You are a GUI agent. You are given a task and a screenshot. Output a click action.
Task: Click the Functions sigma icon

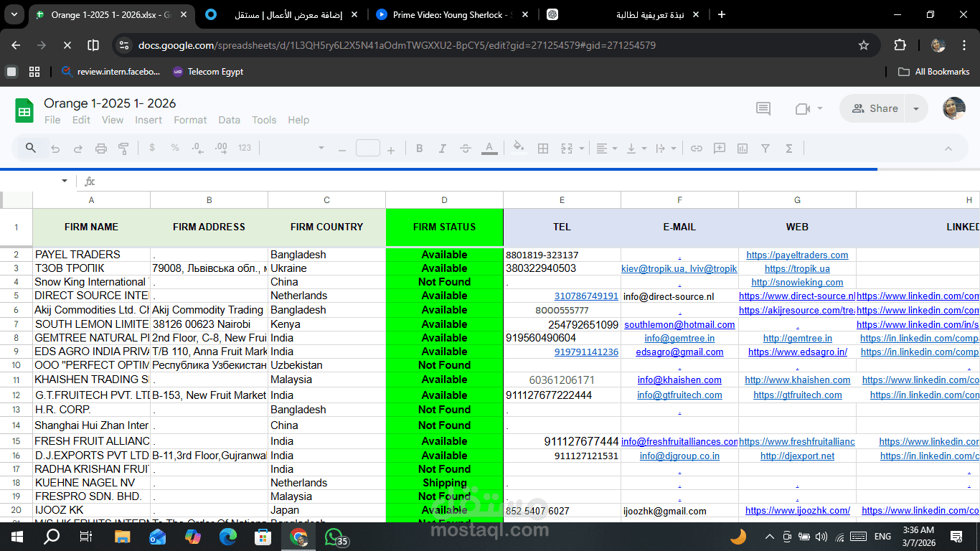click(788, 149)
